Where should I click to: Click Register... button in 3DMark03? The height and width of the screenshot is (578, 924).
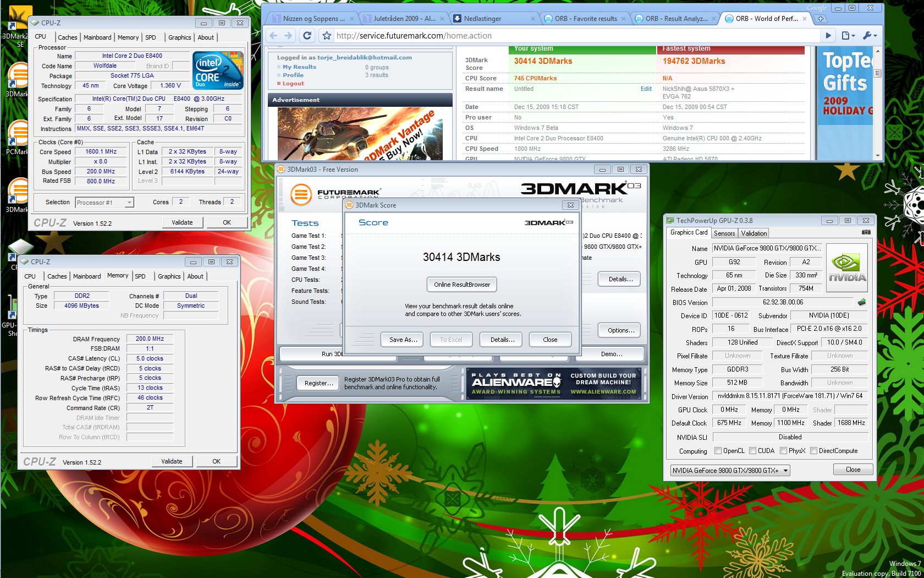point(319,383)
